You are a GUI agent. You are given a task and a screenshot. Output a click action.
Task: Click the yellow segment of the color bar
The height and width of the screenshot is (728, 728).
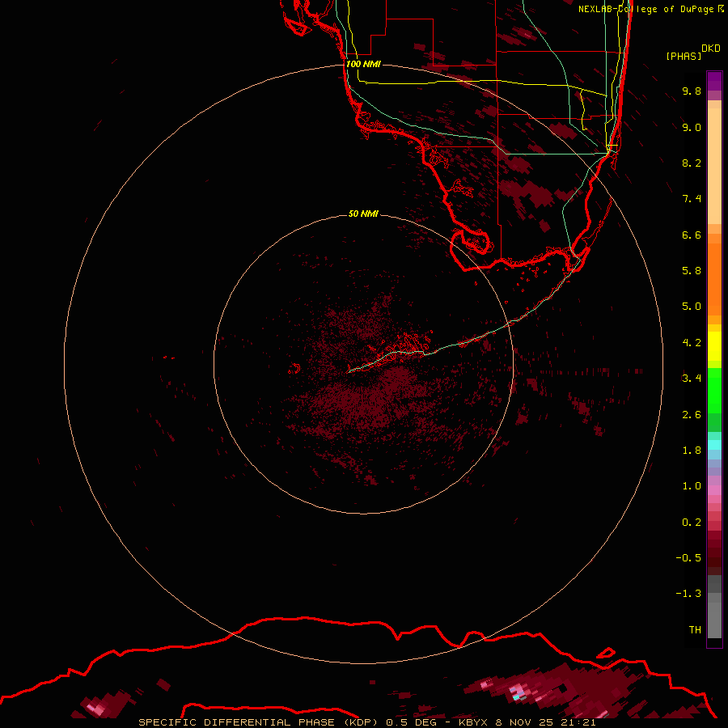click(x=714, y=346)
